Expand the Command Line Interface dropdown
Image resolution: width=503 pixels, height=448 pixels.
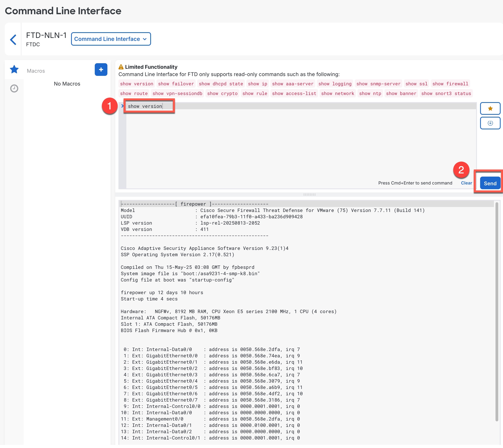tap(111, 39)
